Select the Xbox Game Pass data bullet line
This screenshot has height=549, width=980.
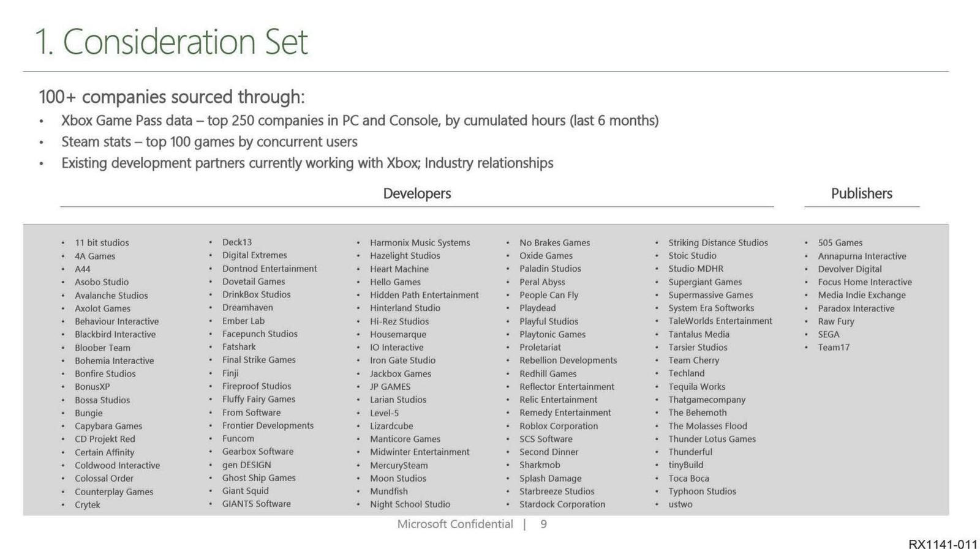360,121
